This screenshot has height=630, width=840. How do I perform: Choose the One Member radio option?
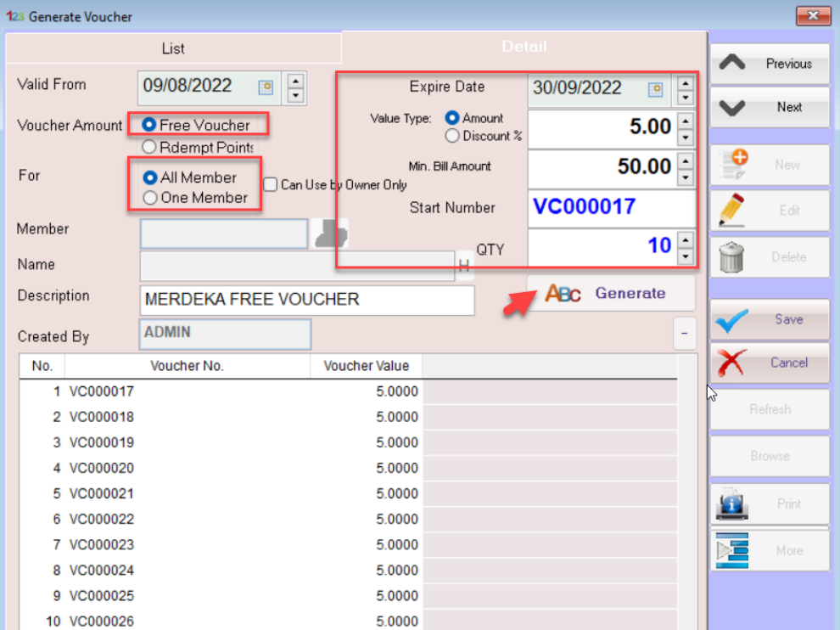[x=150, y=198]
